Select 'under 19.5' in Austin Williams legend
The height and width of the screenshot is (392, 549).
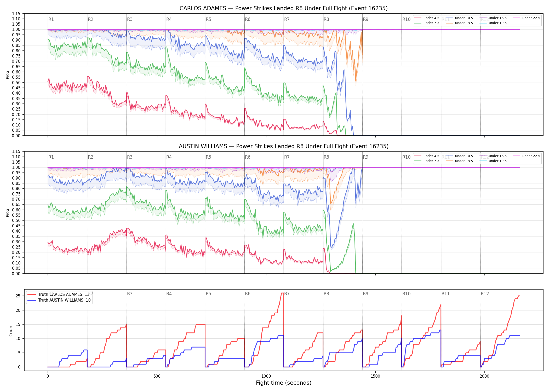point(497,161)
